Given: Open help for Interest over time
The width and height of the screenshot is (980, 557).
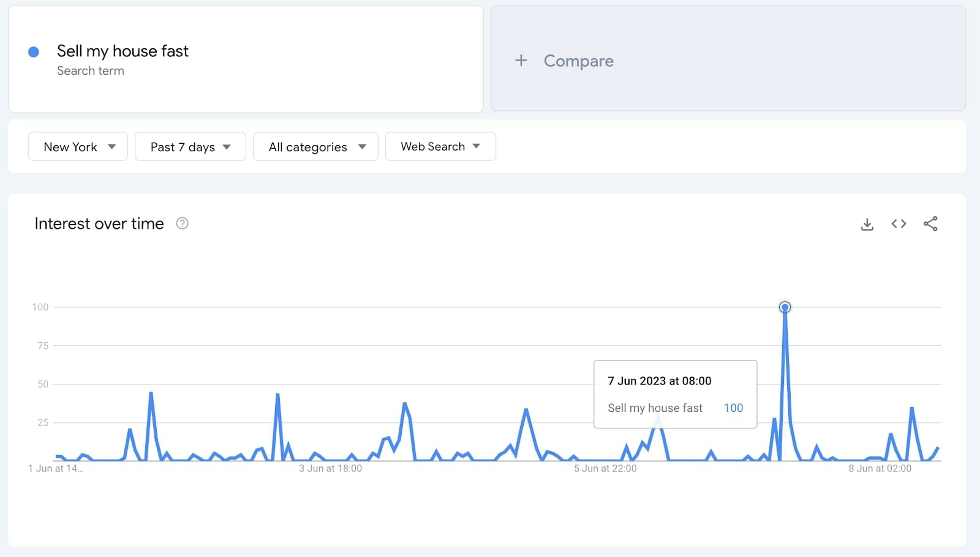Looking at the screenshot, I should coord(182,223).
